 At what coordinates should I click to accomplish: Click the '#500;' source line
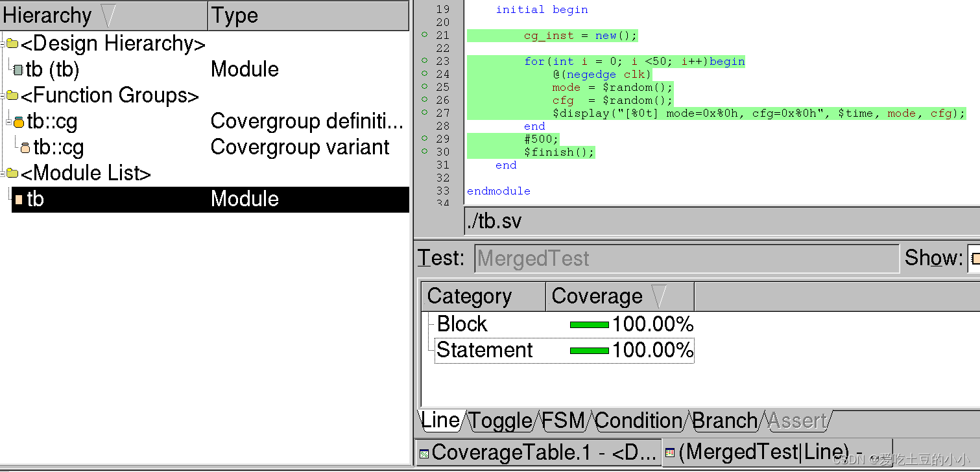pyautogui.click(x=542, y=139)
